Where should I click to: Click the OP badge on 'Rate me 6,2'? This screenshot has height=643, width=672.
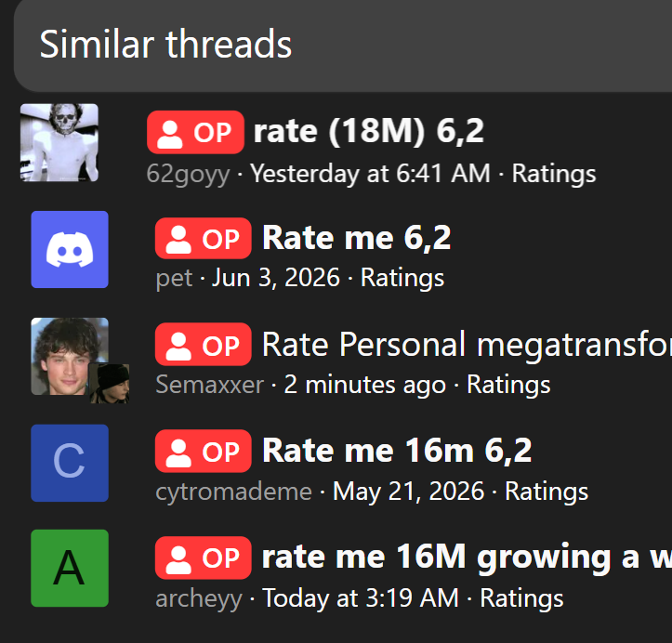point(204,238)
